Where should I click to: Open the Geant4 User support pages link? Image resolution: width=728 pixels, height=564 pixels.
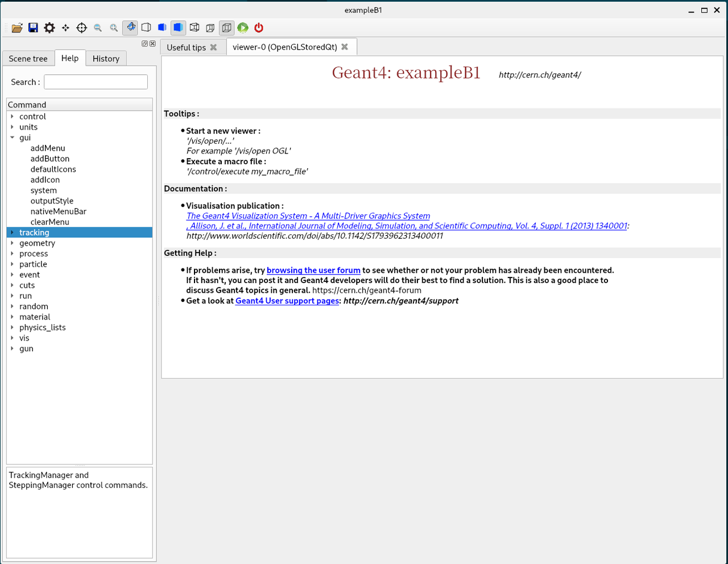click(287, 301)
